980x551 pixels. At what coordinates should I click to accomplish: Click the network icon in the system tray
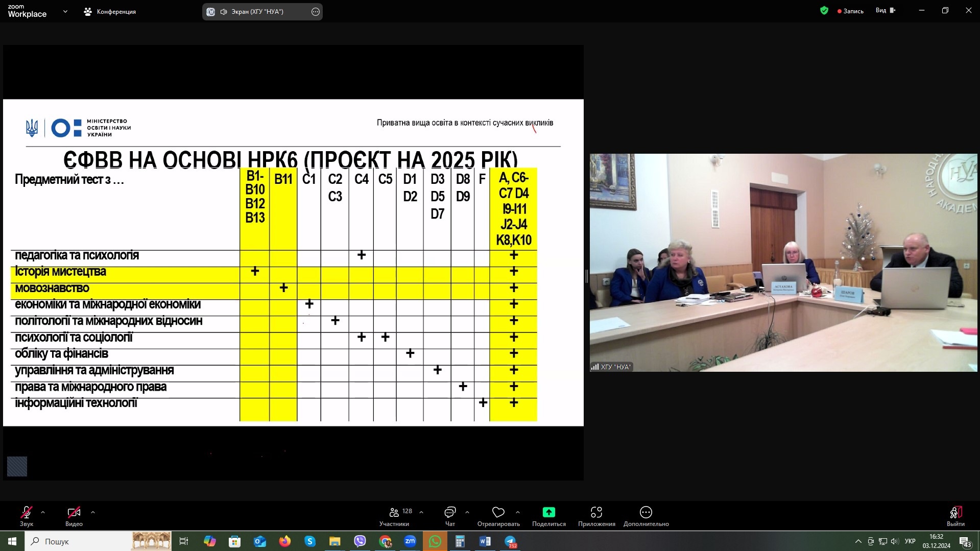click(883, 541)
